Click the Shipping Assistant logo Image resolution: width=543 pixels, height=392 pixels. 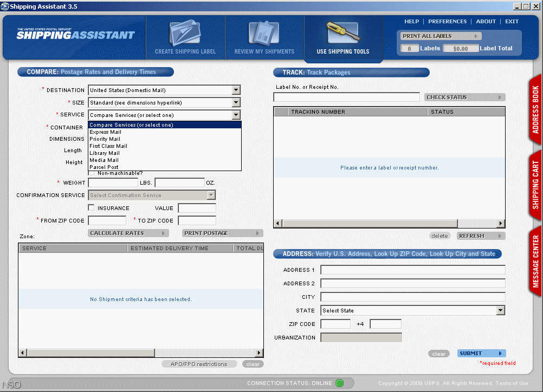(x=75, y=35)
